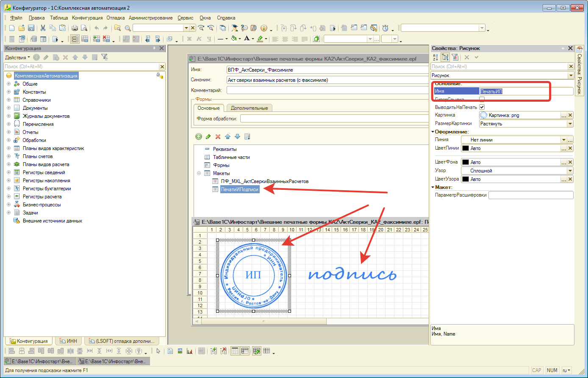588x378 pixels.
Task: Open the Администрирование menu
Action: coord(151,18)
